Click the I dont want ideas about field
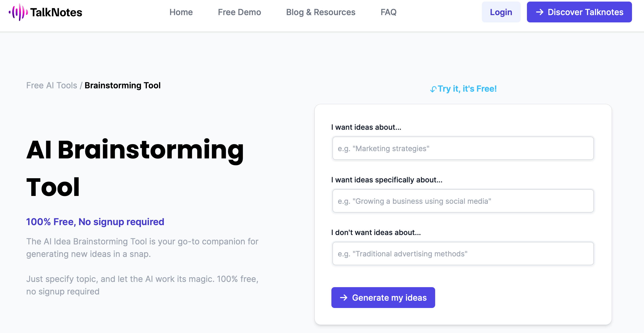The width and height of the screenshot is (644, 333). click(x=463, y=254)
